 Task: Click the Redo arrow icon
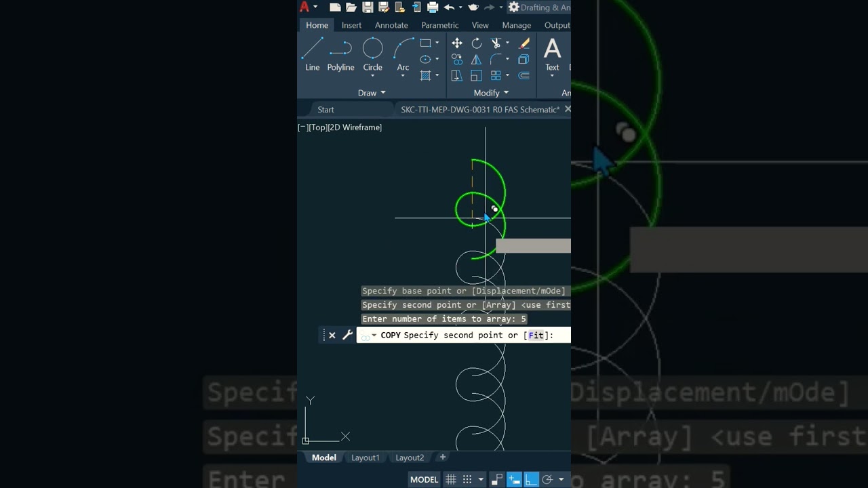coord(489,7)
